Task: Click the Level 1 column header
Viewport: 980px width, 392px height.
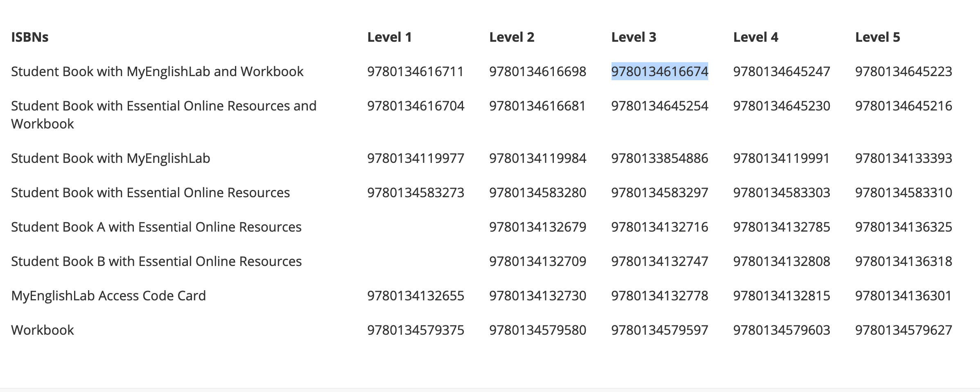Action: [x=389, y=37]
